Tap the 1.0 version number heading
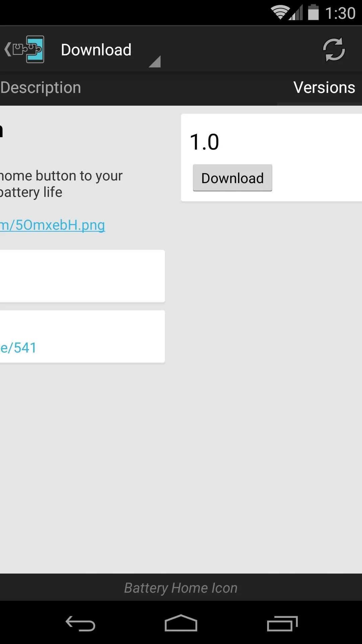This screenshot has height=644, width=362. [204, 142]
